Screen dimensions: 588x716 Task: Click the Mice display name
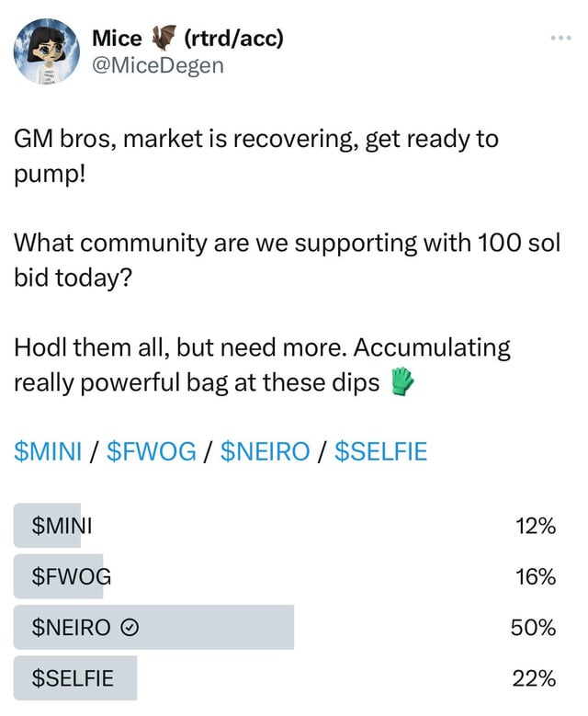117,38
